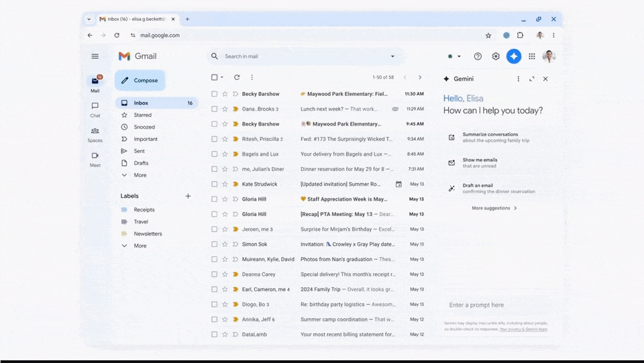This screenshot has width=644, height=363.
Task: Star the Jeroen, me email
Action: (225, 229)
